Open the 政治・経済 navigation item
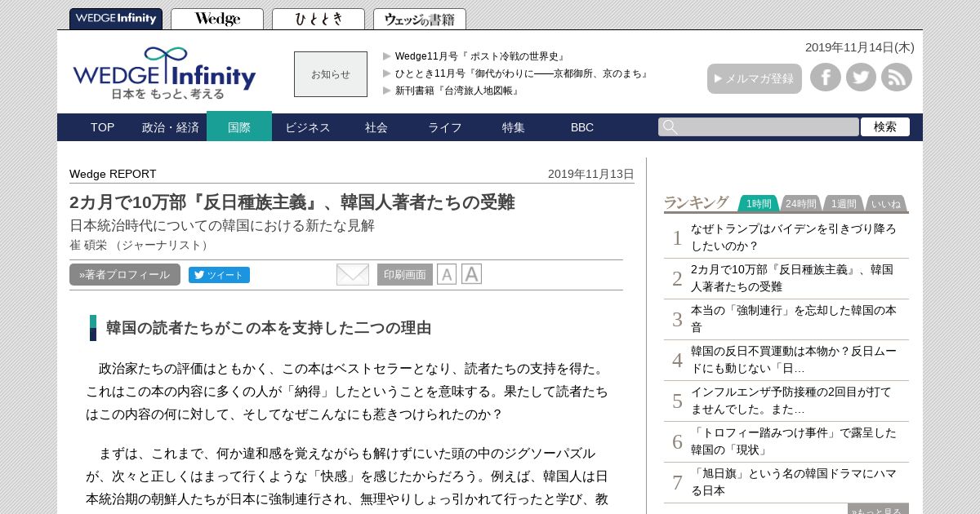This screenshot has height=514, width=980. pos(171,127)
